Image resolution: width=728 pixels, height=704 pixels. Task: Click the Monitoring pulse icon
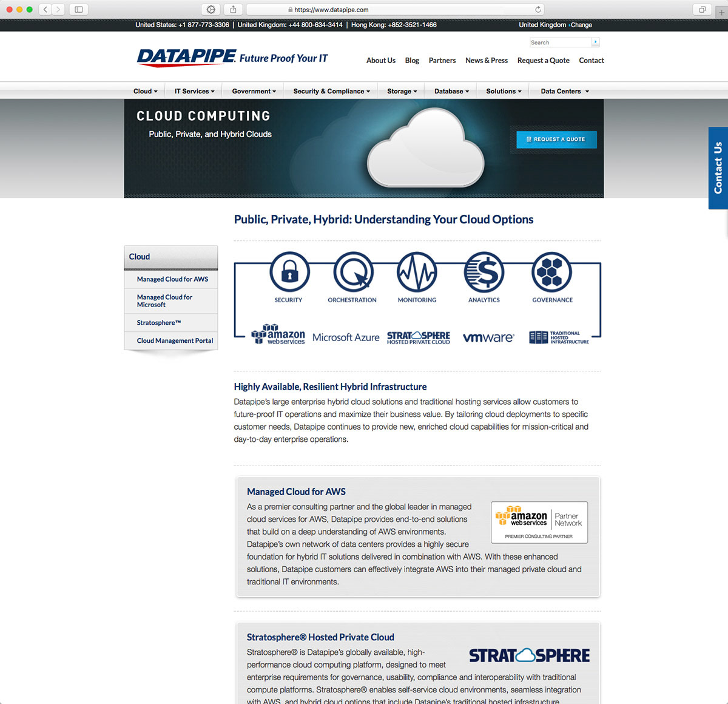pos(417,272)
